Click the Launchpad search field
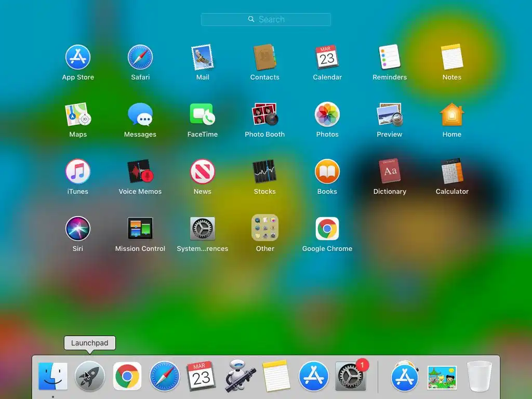 (x=265, y=19)
